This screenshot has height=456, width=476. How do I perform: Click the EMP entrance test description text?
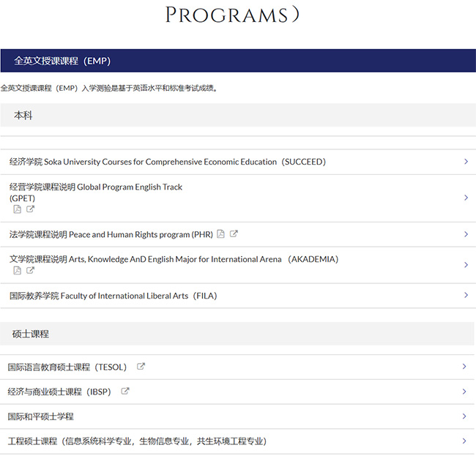tap(109, 88)
